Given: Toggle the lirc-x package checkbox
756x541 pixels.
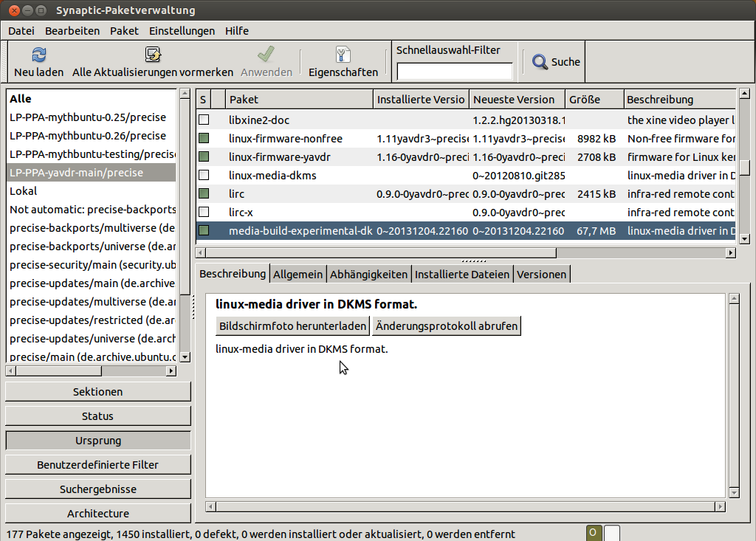Looking at the screenshot, I should tap(205, 213).
